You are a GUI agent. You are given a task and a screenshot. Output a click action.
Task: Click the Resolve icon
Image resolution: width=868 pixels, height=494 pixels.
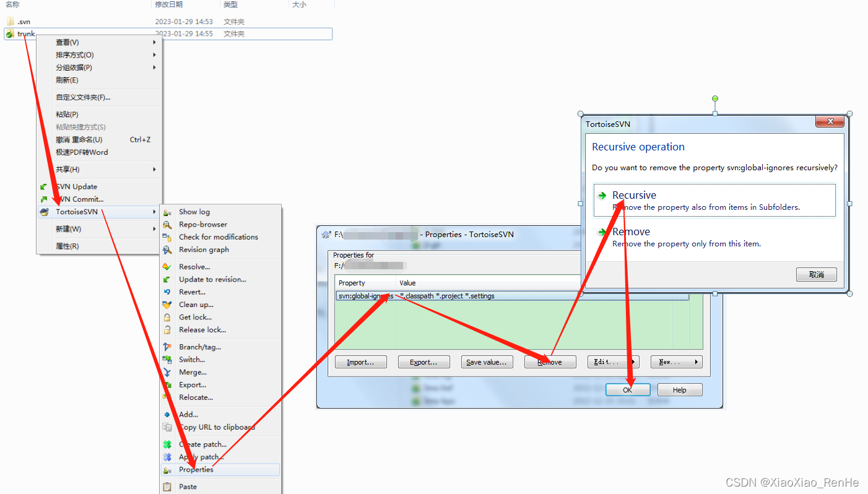tap(167, 267)
